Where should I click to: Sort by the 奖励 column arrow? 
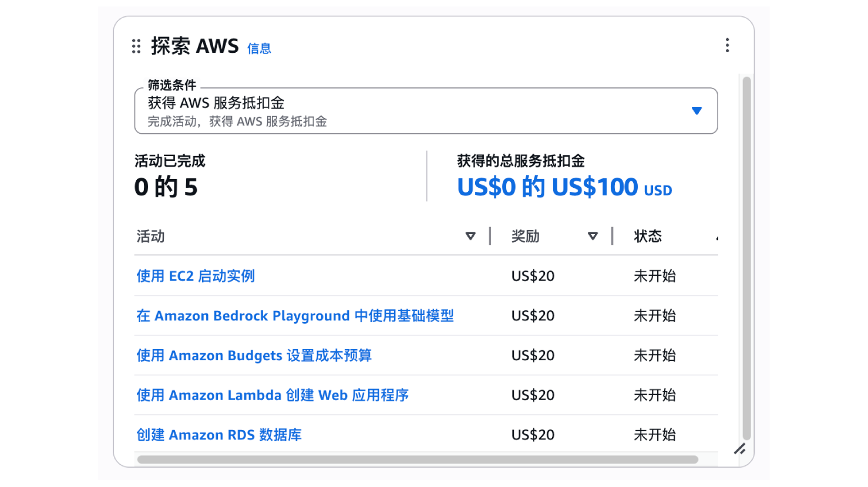[593, 236]
